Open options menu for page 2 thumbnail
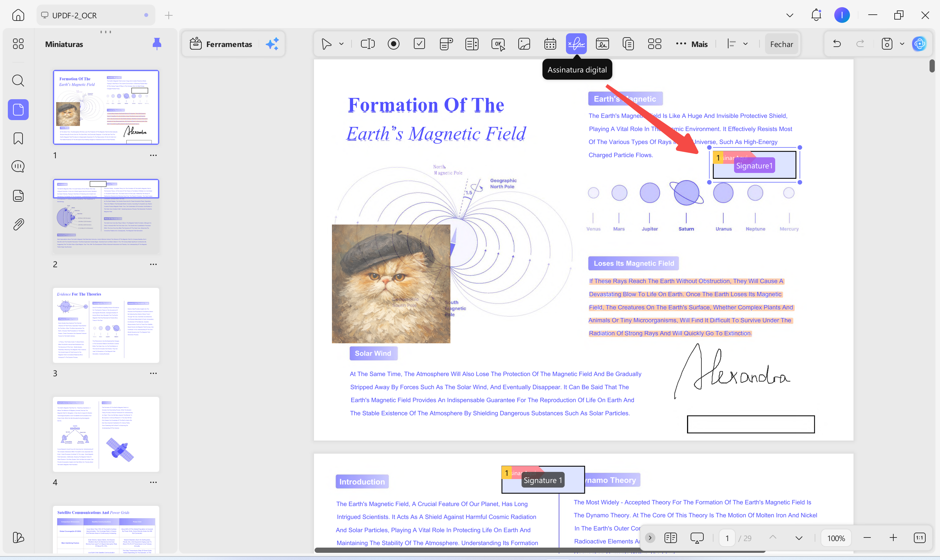940x560 pixels. tap(153, 264)
